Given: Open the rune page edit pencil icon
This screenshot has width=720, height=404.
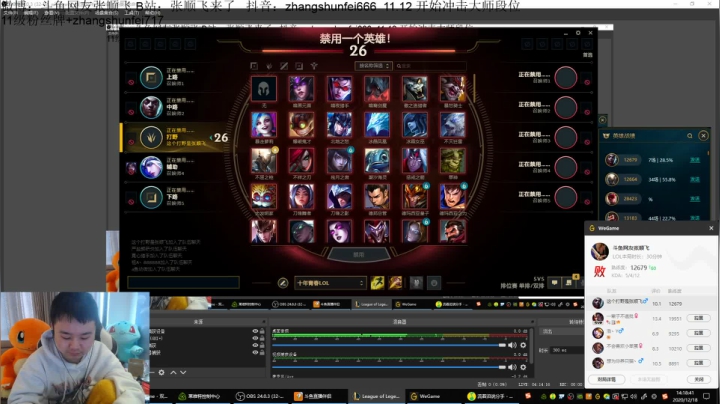Looking at the screenshot, I should (283, 283).
